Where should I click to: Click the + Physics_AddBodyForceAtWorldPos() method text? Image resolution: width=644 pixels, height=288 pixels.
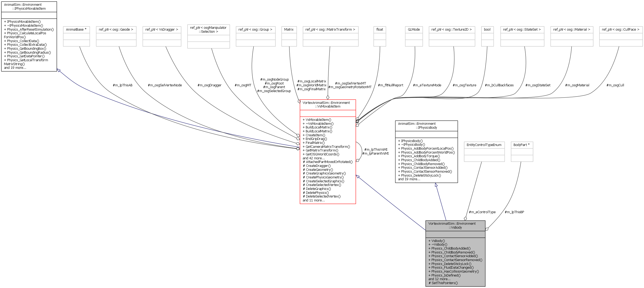pos(426,153)
